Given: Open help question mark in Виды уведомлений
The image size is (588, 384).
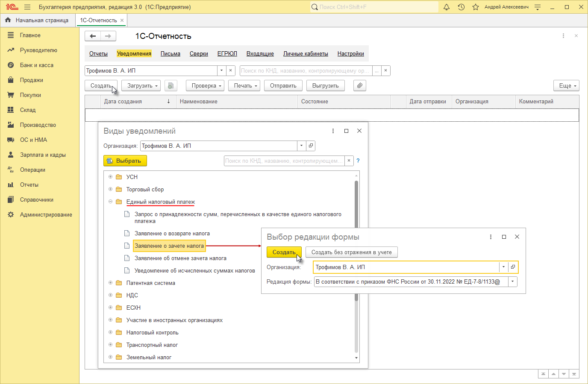Looking at the screenshot, I should (358, 161).
